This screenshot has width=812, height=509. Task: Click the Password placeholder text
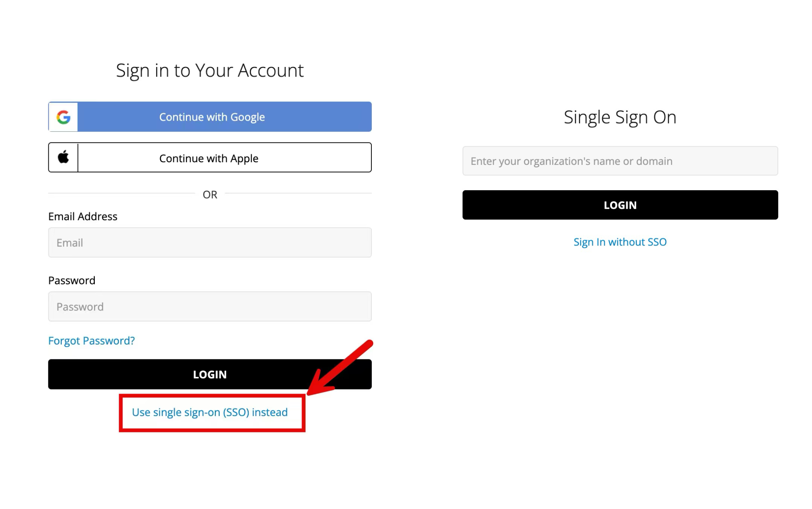tap(80, 307)
